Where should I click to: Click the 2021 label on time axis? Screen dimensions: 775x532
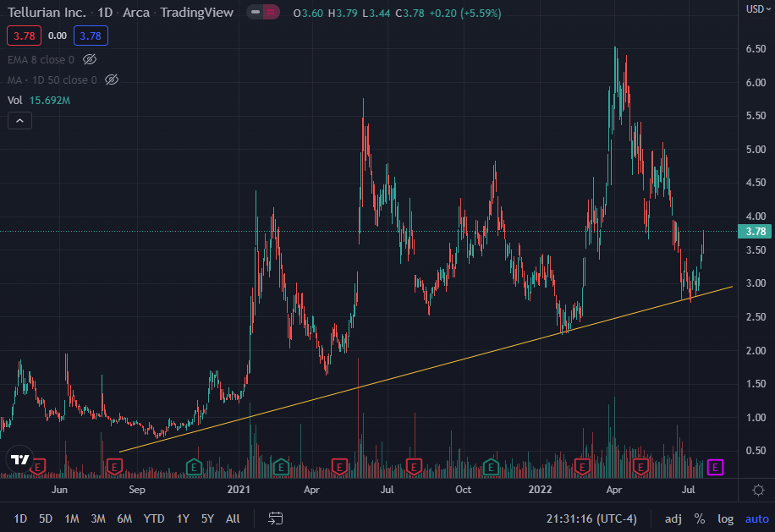[239, 490]
